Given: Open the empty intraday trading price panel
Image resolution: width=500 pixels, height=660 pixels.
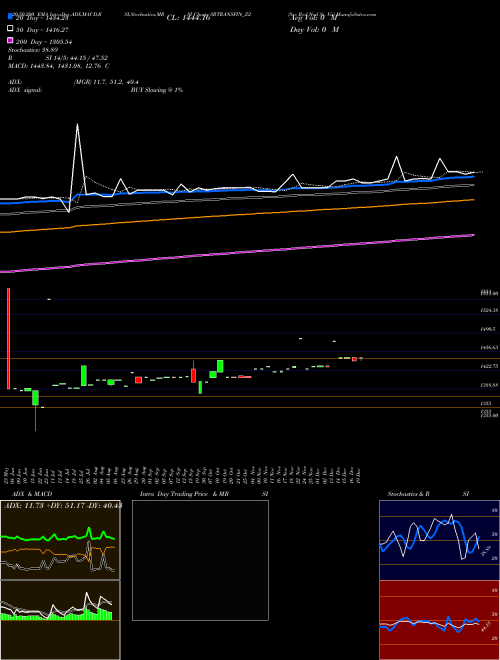Looking at the screenshot, I should pyautogui.click(x=200, y=560).
